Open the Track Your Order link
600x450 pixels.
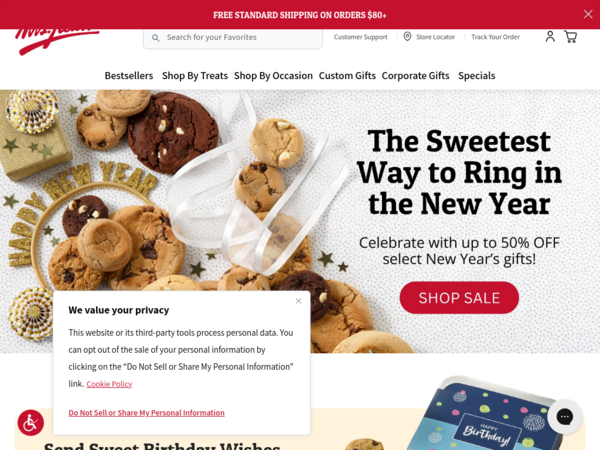coord(495,37)
